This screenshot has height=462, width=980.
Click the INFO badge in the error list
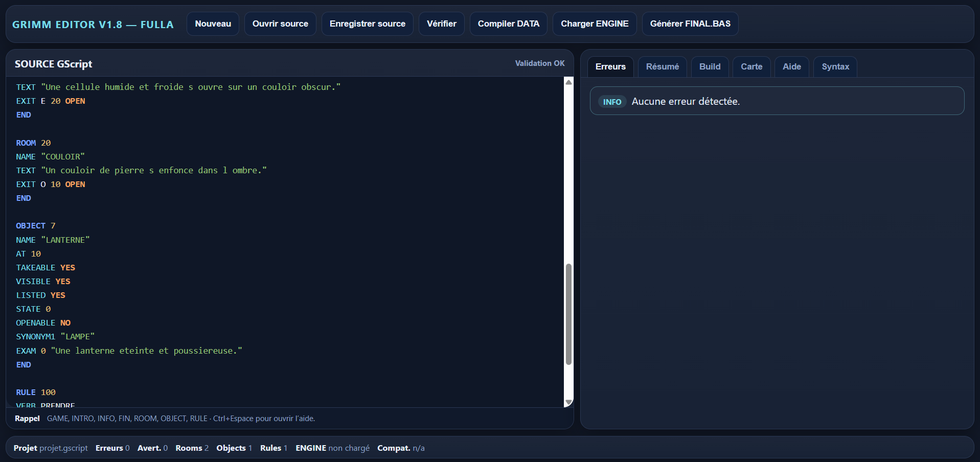612,102
